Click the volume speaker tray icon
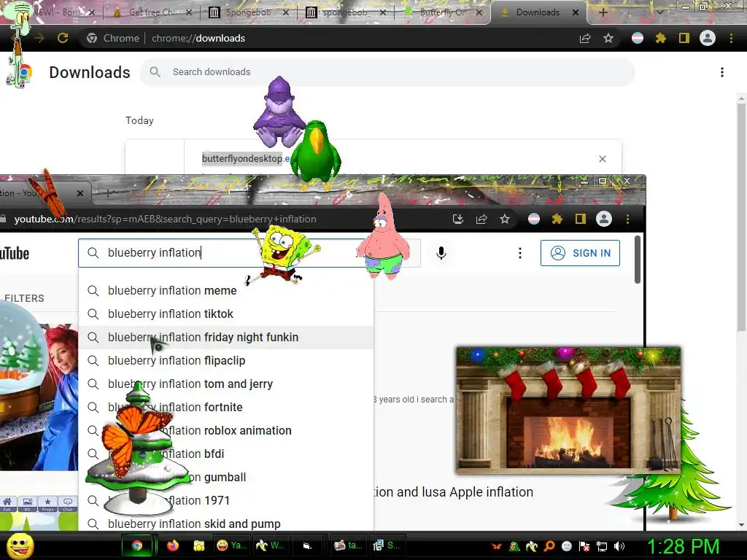747x560 pixels. point(619,546)
